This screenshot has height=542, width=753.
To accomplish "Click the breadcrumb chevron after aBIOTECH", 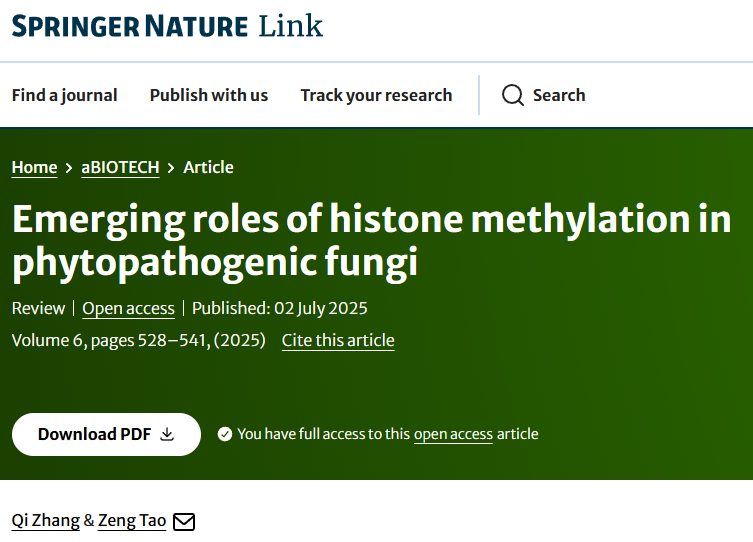I will (171, 168).
